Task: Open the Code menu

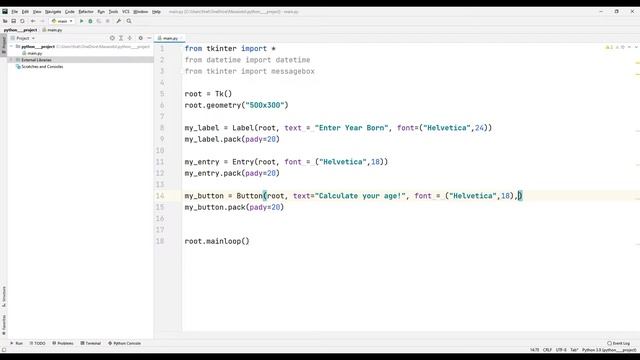Action: [70, 12]
